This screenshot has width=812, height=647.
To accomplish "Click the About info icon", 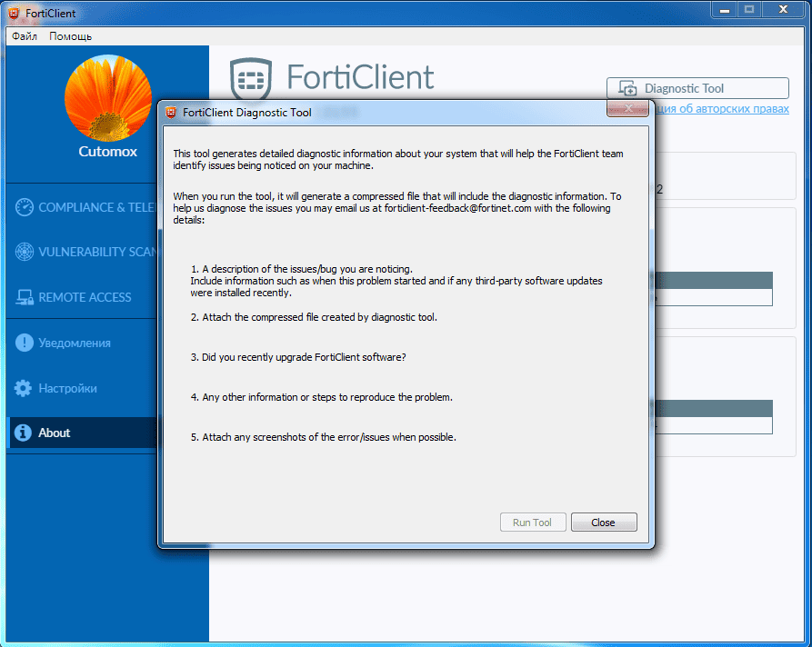I will [23, 433].
